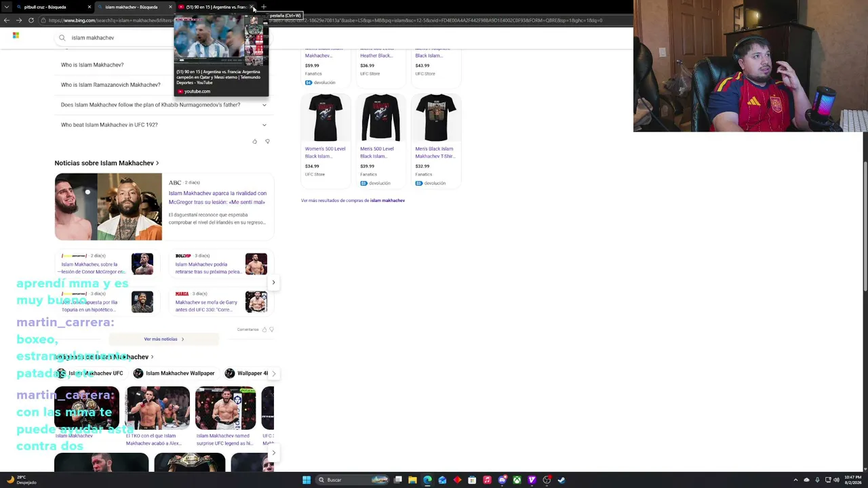The width and height of the screenshot is (868, 488).
Task: Close the Argentina vs. Francia YouTube tab
Action: [x=252, y=7]
